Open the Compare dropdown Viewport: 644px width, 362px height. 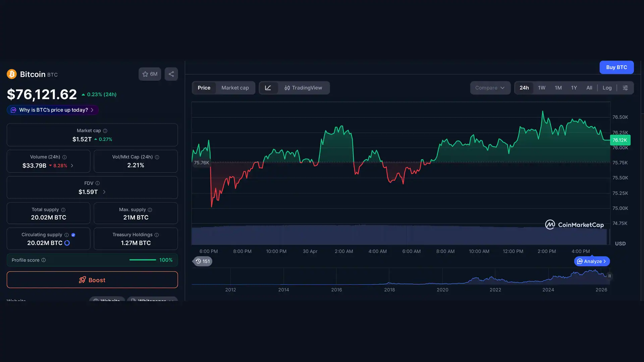[490, 88]
